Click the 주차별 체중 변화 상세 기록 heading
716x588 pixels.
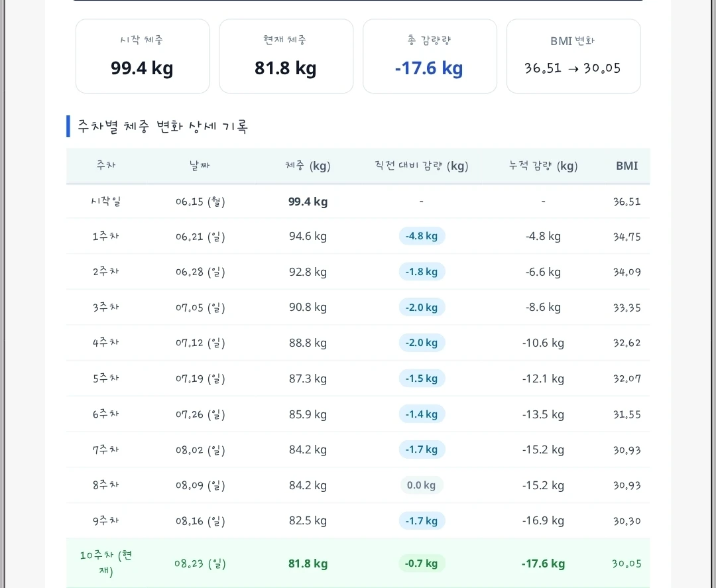point(162,127)
